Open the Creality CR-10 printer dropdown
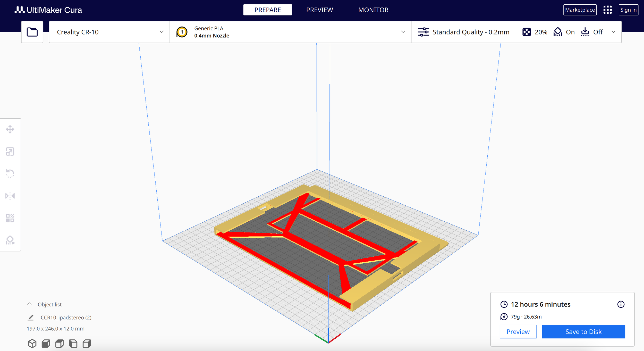644x351 pixels. click(109, 32)
